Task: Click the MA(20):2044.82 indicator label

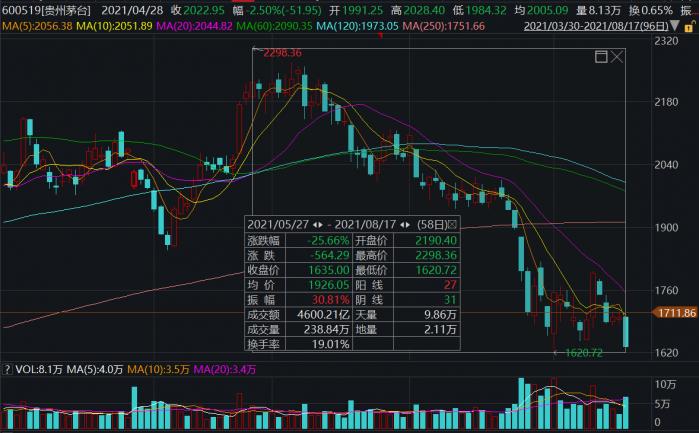Action: click(194, 26)
